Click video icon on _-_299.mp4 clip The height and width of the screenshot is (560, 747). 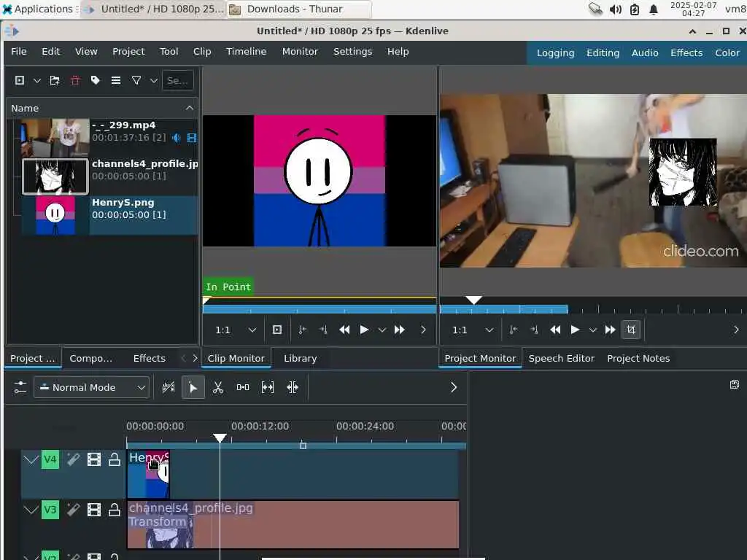(192, 138)
